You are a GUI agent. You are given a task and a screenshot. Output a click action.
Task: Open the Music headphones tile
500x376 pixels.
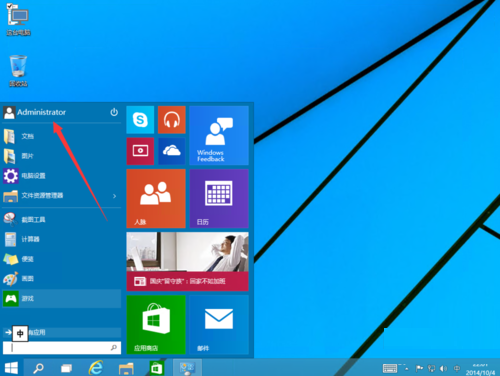click(x=172, y=120)
